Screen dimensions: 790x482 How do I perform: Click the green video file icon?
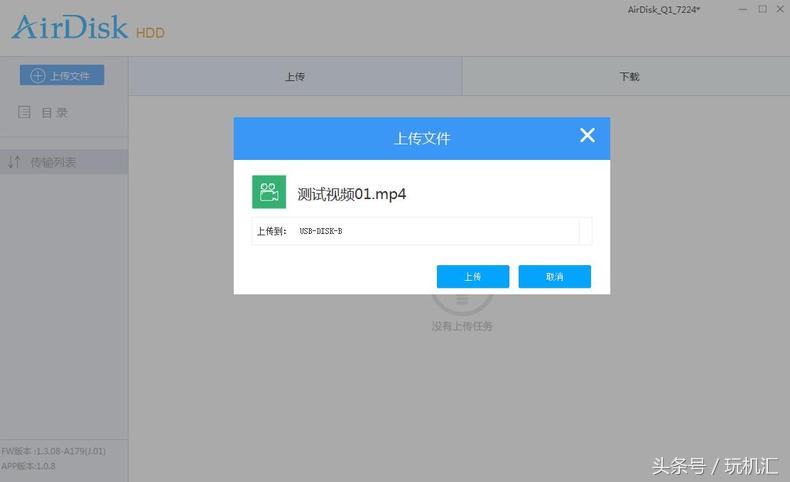(x=269, y=192)
